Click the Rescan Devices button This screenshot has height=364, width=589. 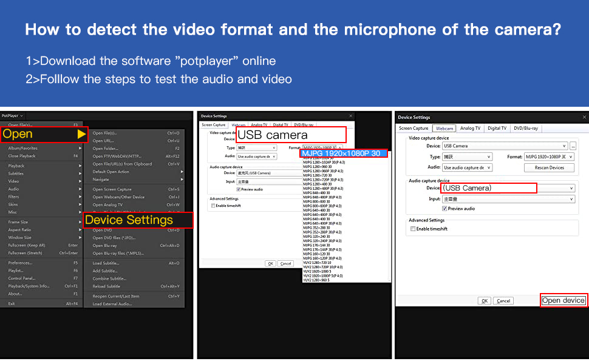pos(550,168)
